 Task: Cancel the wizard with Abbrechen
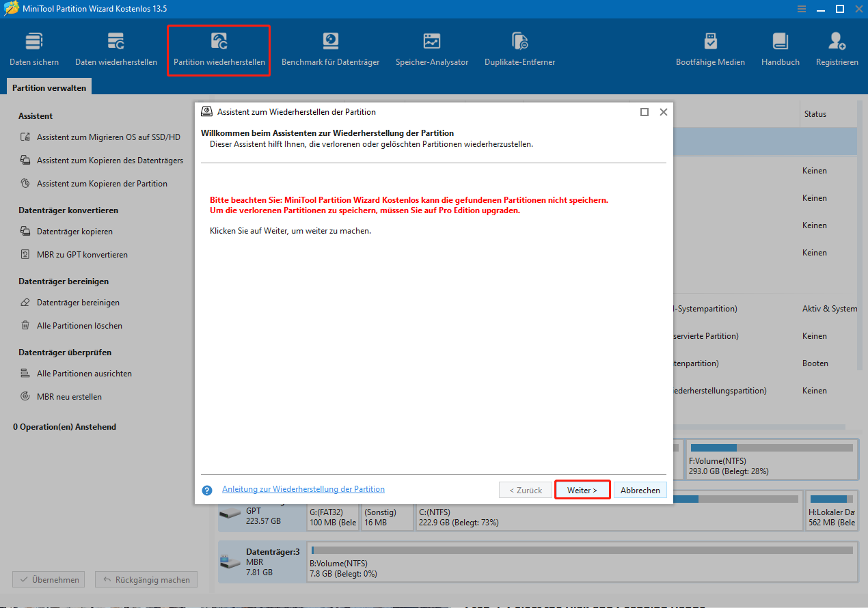640,489
